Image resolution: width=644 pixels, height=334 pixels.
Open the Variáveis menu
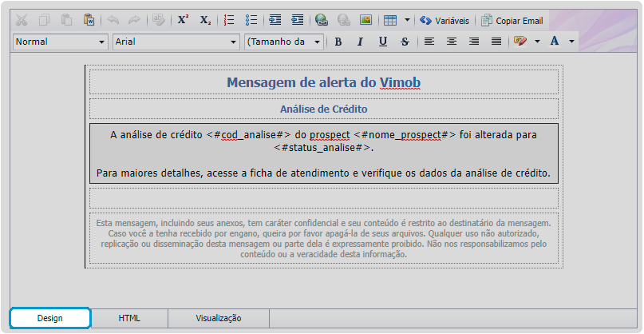pyautogui.click(x=444, y=21)
